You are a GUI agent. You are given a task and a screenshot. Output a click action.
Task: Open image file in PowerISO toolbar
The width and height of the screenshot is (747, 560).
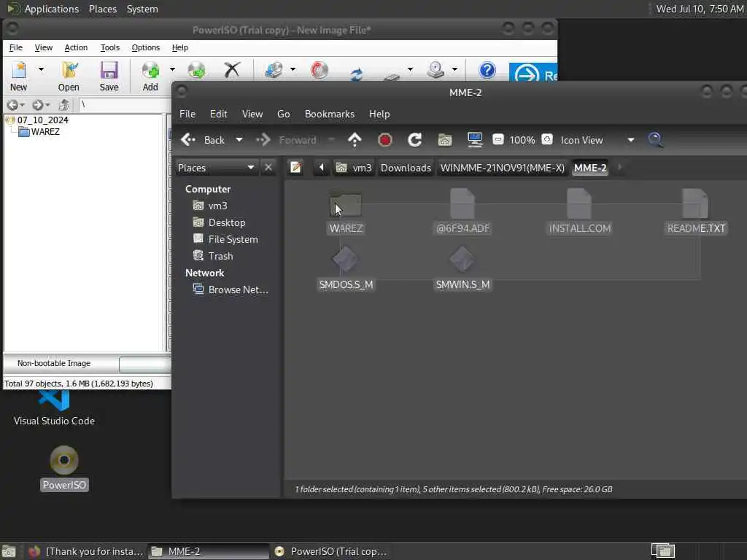(69, 76)
